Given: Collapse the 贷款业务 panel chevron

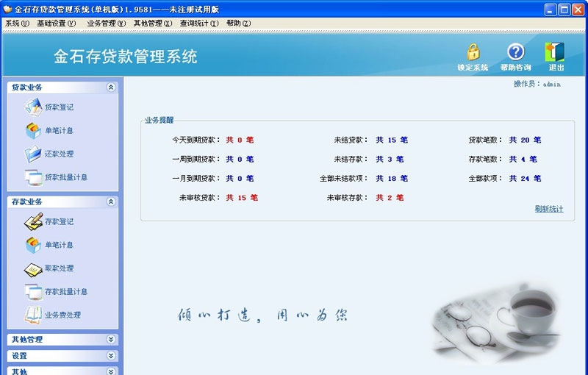Looking at the screenshot, I should click(111, 87).
